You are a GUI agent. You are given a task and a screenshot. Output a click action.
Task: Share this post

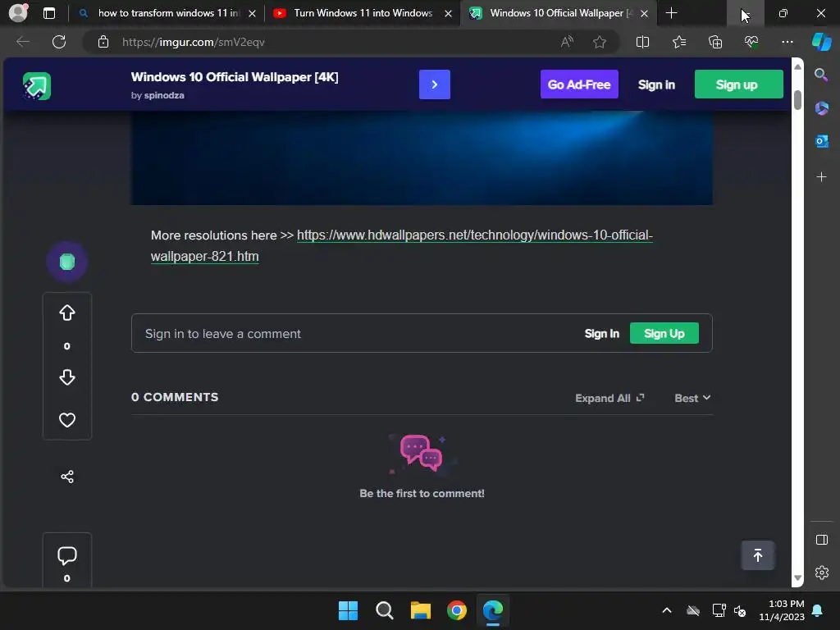[67, 477]
